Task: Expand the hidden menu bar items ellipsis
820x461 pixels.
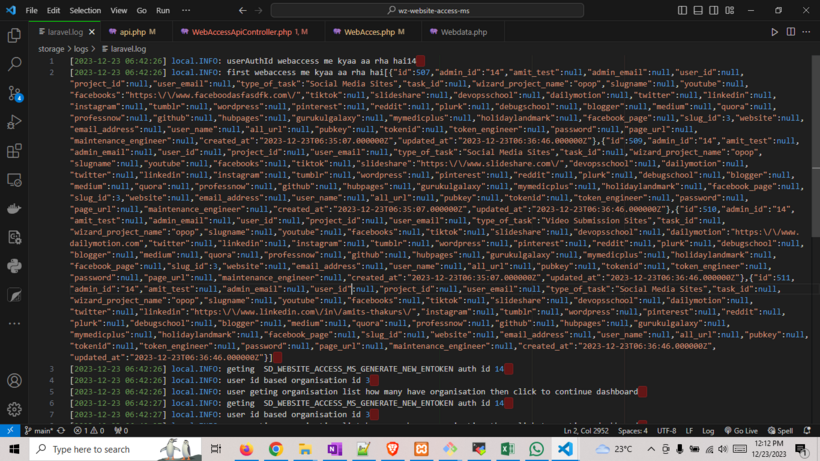Action: 186,11
